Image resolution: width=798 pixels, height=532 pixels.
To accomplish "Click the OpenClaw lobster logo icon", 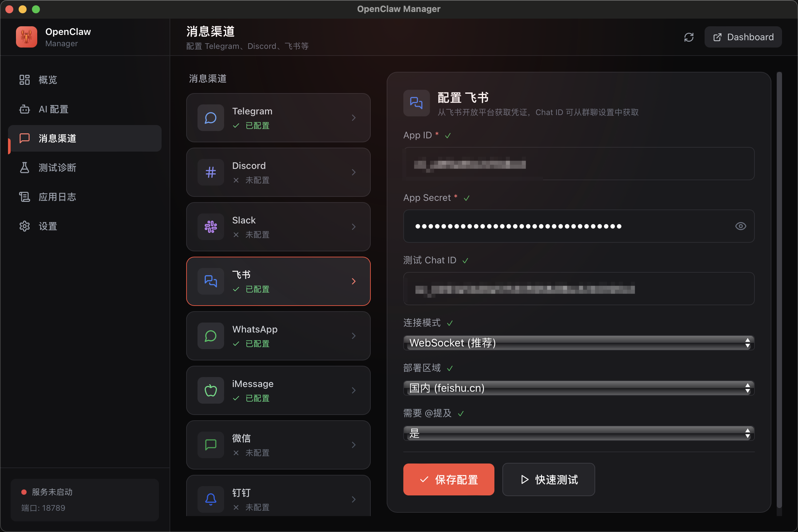I will click(27, 37).
